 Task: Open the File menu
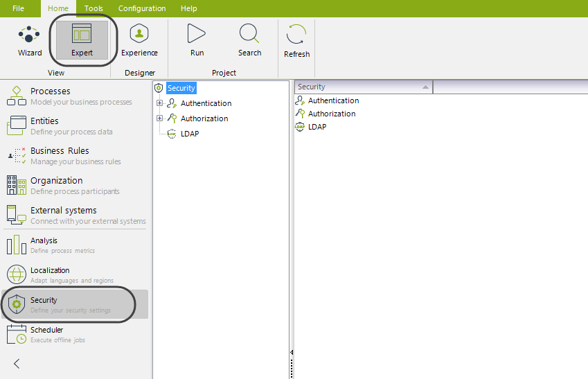[x=19, y=8]
